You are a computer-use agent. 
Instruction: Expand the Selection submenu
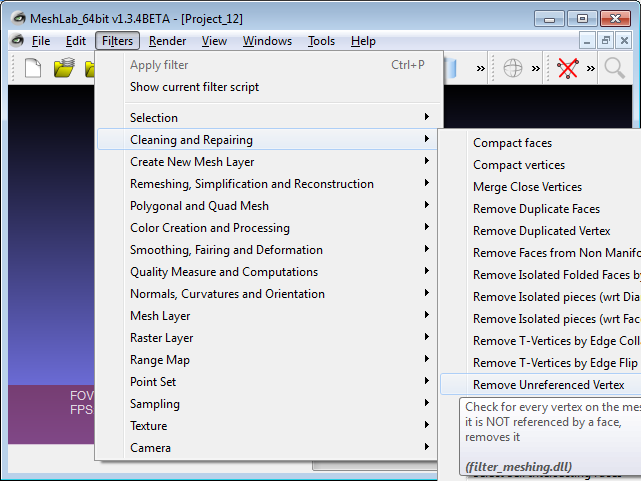pos(267,118)
